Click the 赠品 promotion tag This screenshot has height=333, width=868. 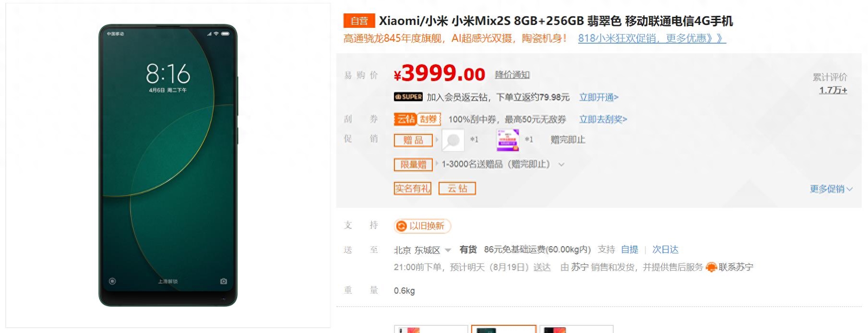pos(413,140)
